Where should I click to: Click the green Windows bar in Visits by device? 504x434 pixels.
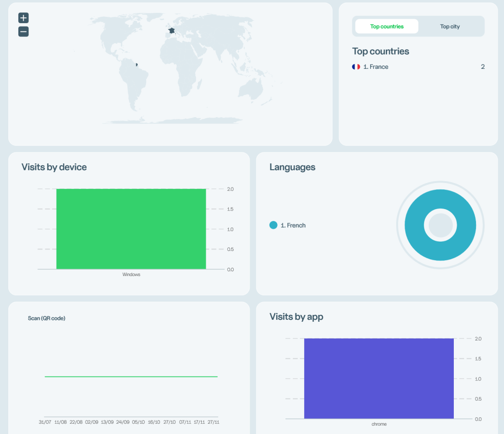[131, 229]
